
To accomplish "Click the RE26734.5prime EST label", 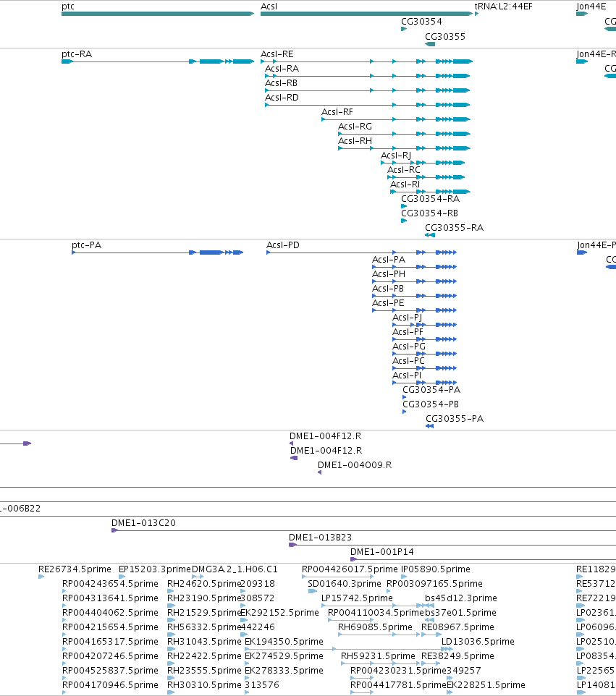I will 75,569.
